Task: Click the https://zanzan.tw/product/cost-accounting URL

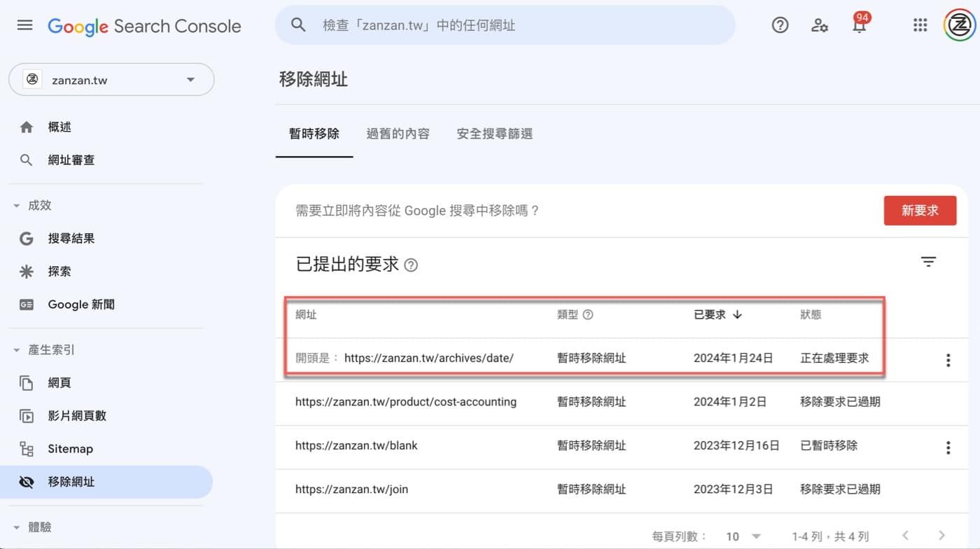Action: click(x=406, y=402)
